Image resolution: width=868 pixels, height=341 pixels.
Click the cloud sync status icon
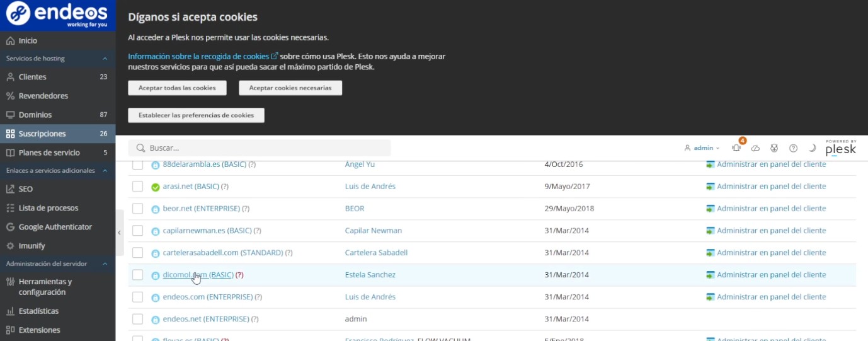755,148
